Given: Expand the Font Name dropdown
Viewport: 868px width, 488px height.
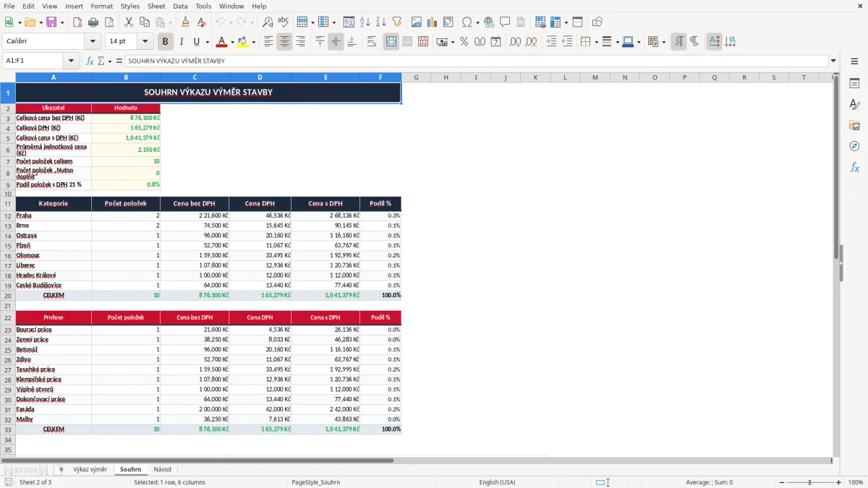Looking at the screenshot, I should coord(94,42).
